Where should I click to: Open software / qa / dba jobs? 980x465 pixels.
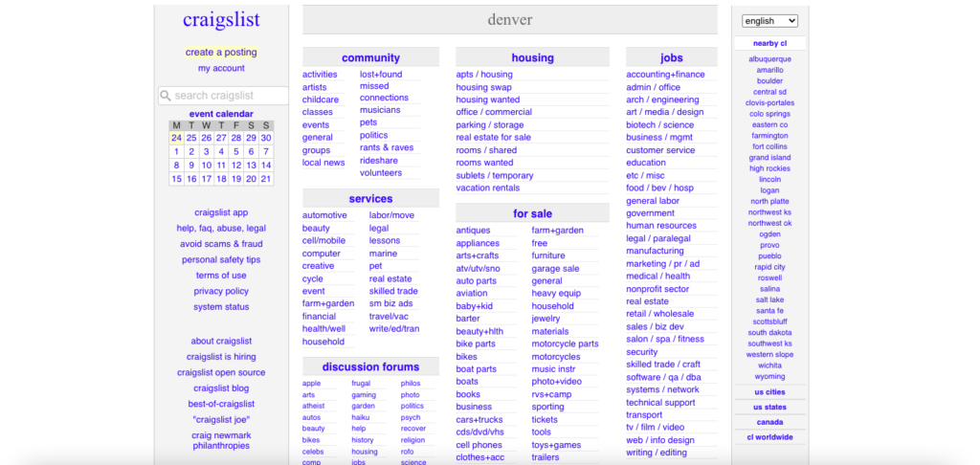tap(663, 378)
